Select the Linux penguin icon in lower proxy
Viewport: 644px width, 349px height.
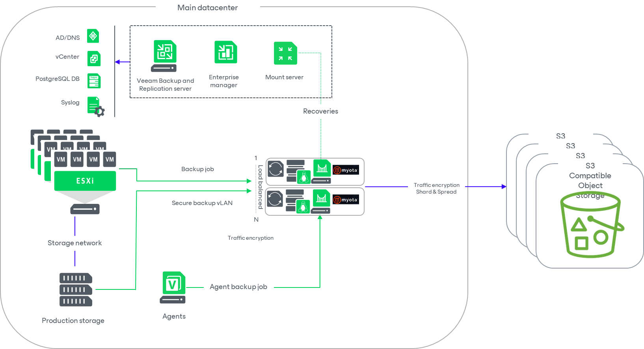pos(303,206)
